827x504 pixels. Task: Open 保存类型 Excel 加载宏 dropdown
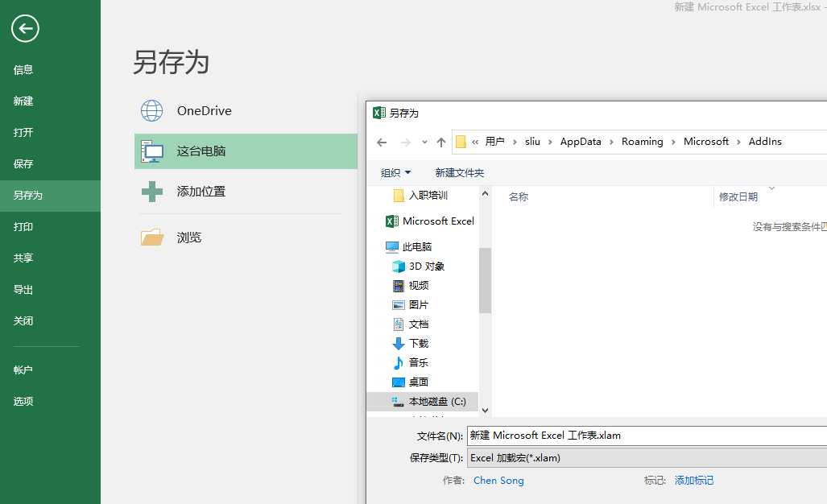[647, 457]
